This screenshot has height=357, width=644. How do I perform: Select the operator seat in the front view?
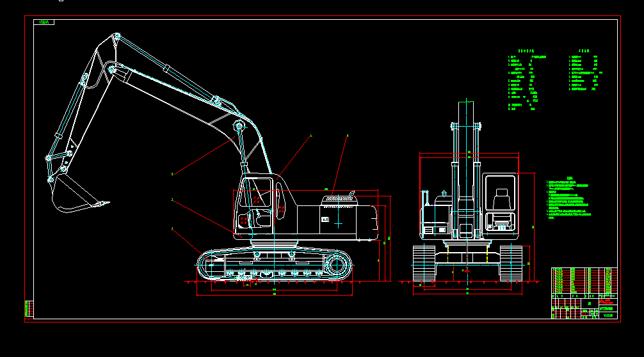pos(501,199)
